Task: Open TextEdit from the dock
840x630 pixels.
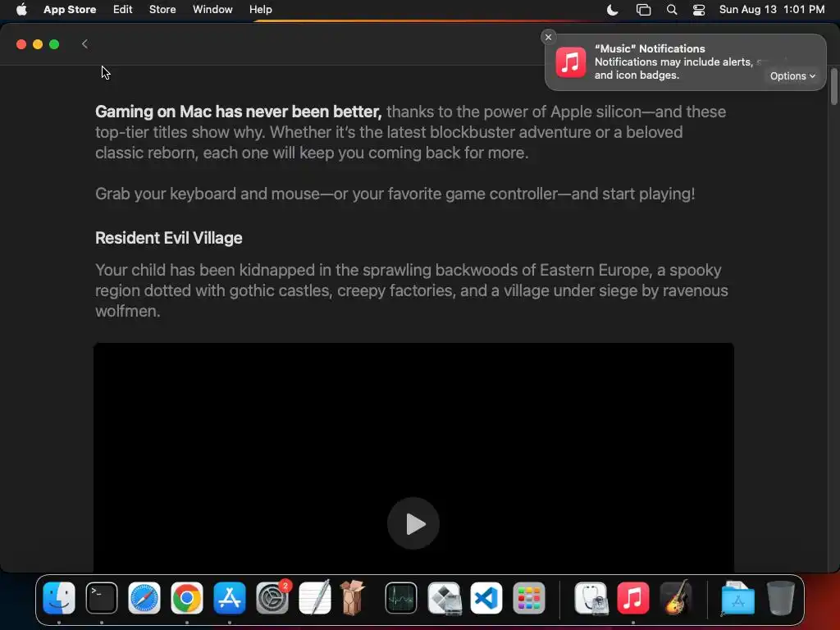Action: point(314,597)
